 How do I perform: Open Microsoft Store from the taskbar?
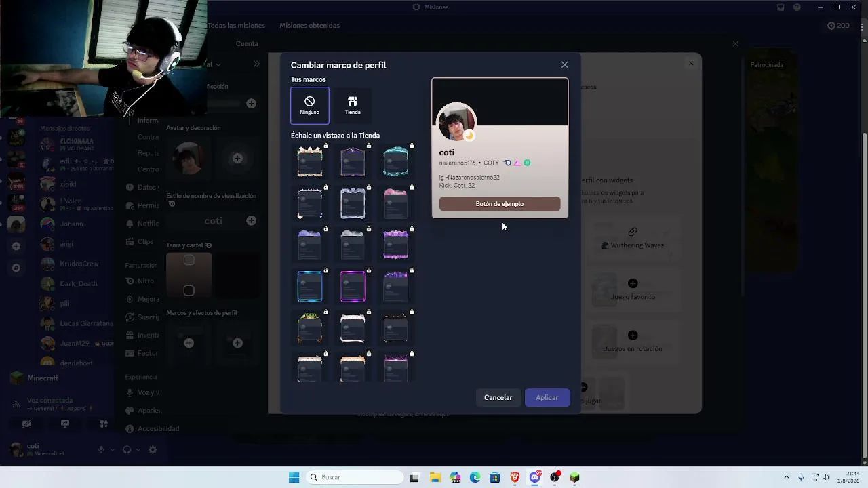click(x=495, y=477)
